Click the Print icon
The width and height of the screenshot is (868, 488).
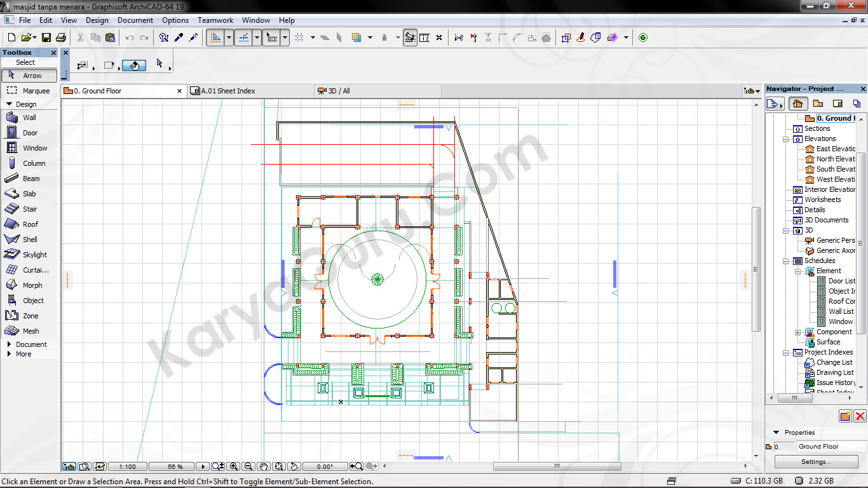[x=61, y=38]
